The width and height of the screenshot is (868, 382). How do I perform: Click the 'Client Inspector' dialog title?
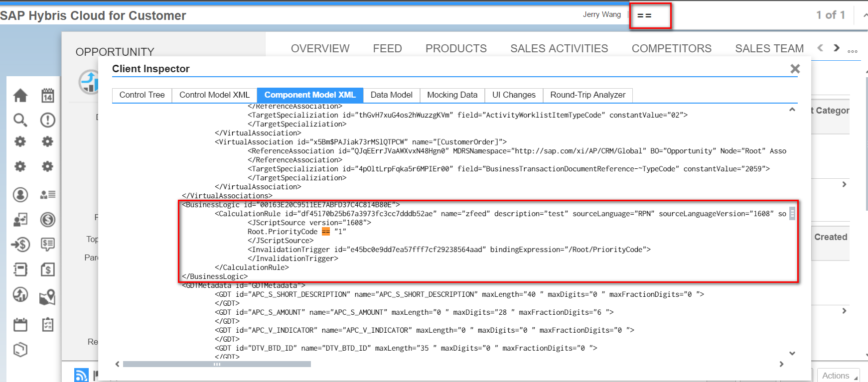coord(151,69)
